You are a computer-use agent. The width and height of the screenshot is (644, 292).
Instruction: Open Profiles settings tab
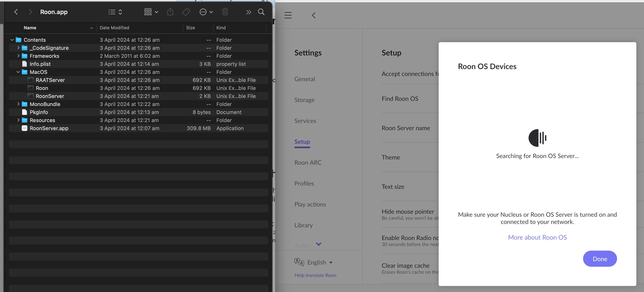click(304, 184)
